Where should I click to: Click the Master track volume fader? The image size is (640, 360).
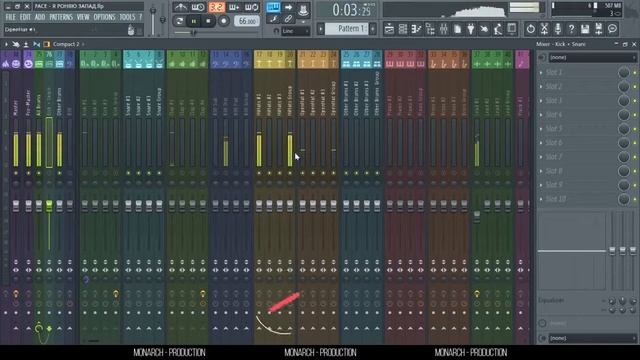(x=16, y=206)
